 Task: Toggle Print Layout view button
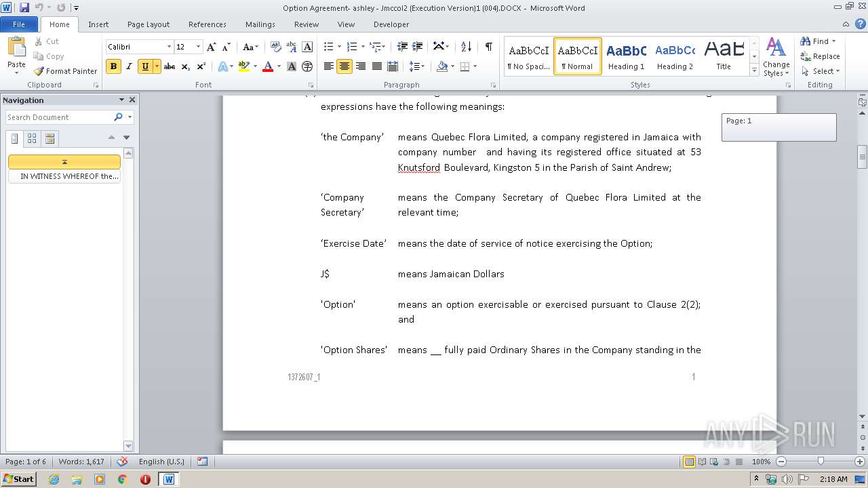click(x=690, y=462)
